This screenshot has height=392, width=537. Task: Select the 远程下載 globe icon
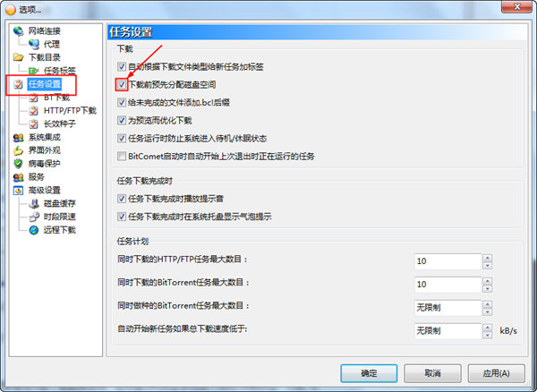click(x=34, y=230)
